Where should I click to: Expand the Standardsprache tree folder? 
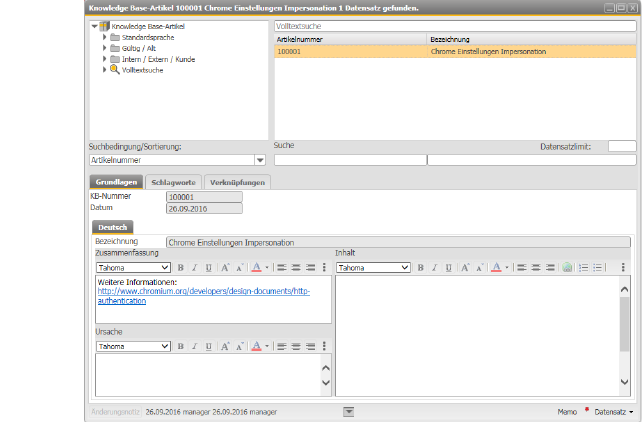point(105,37)
